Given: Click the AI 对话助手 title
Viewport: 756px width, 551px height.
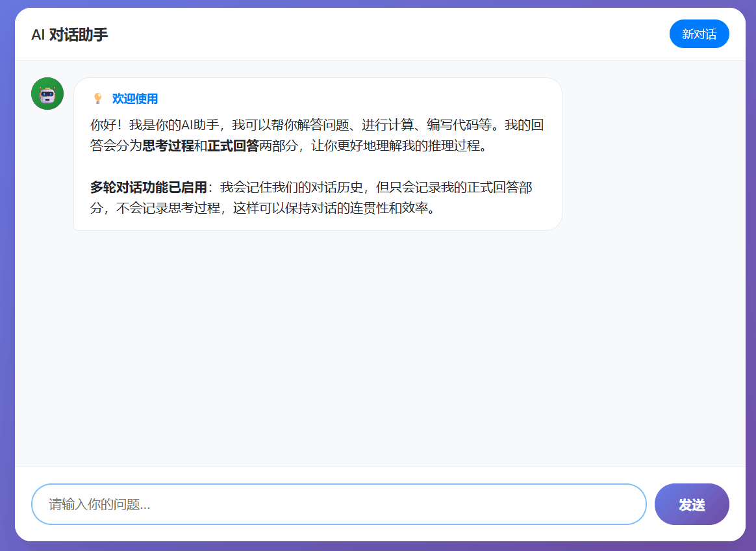Looking at the screenshot, I should pyautogui.click(x=69, y=34).
